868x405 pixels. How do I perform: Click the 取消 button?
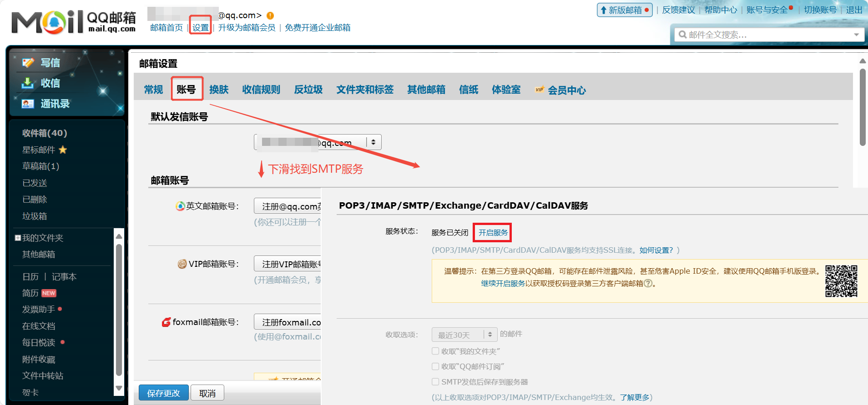coord(207,393)
